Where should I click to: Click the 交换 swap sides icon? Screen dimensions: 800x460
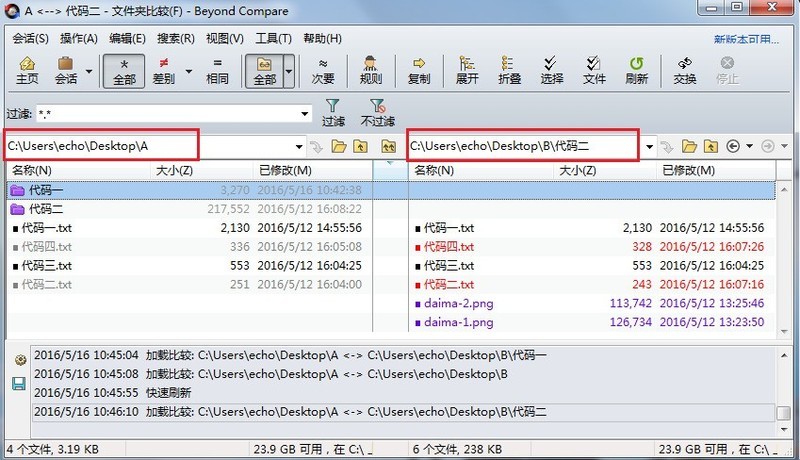[x=684, y=71]
